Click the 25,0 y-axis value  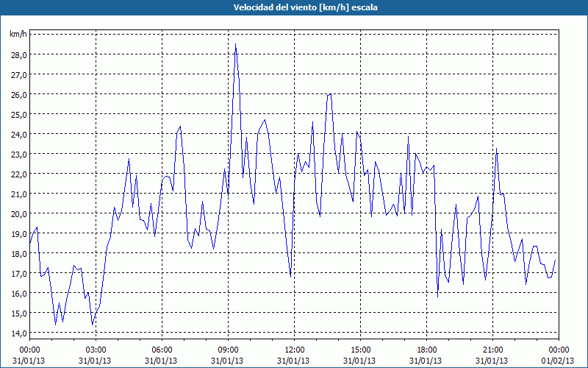19,115
